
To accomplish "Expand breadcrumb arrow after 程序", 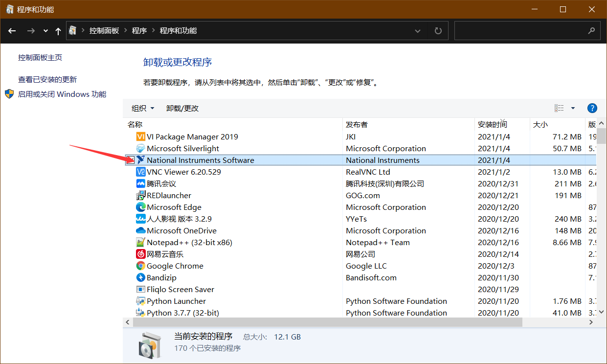I will [x=154, y=30].
